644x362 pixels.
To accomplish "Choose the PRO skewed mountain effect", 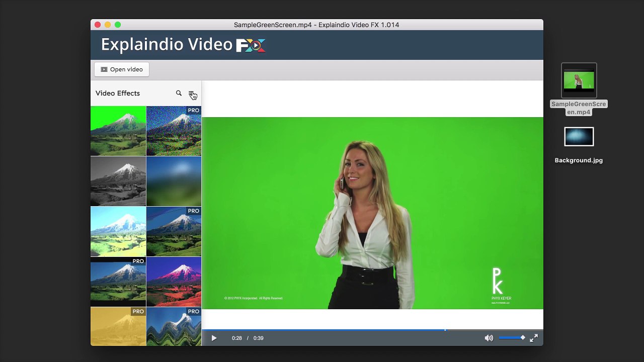I will click(x=174, y=231).
